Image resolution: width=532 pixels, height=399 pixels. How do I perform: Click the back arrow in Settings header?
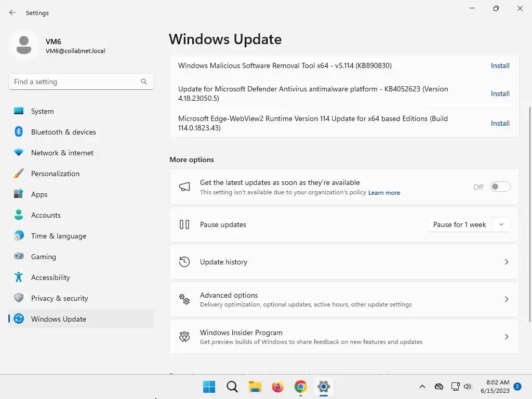click(x=12, y=12)
